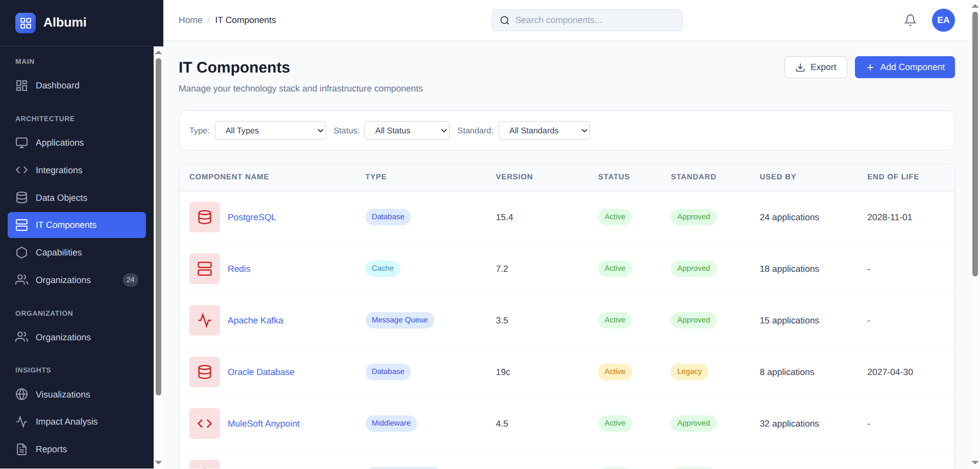Select the Impact Analysis icon in the sidebar
This screenshot has width=980, height=469.
[x=21, y=421]
